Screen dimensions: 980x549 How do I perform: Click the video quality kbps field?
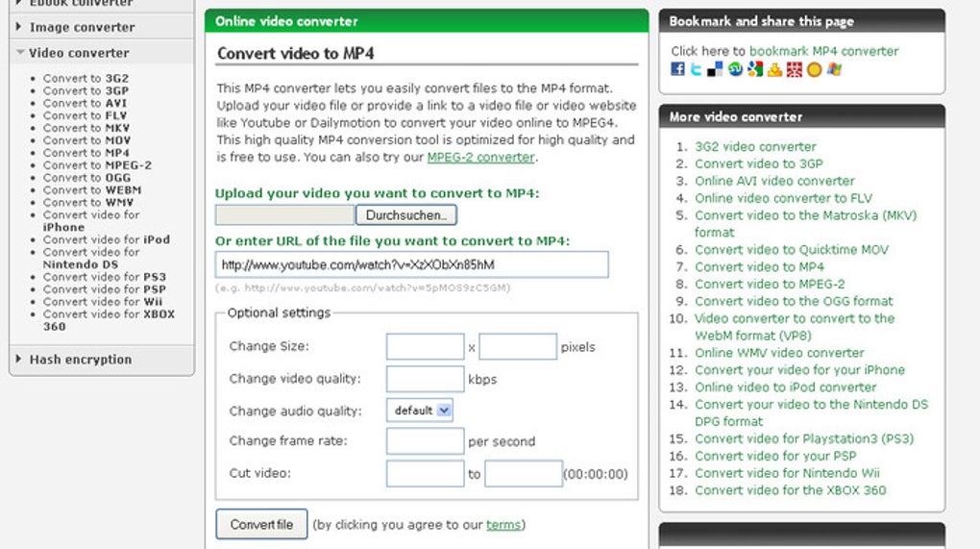click(x=425, y=379)
